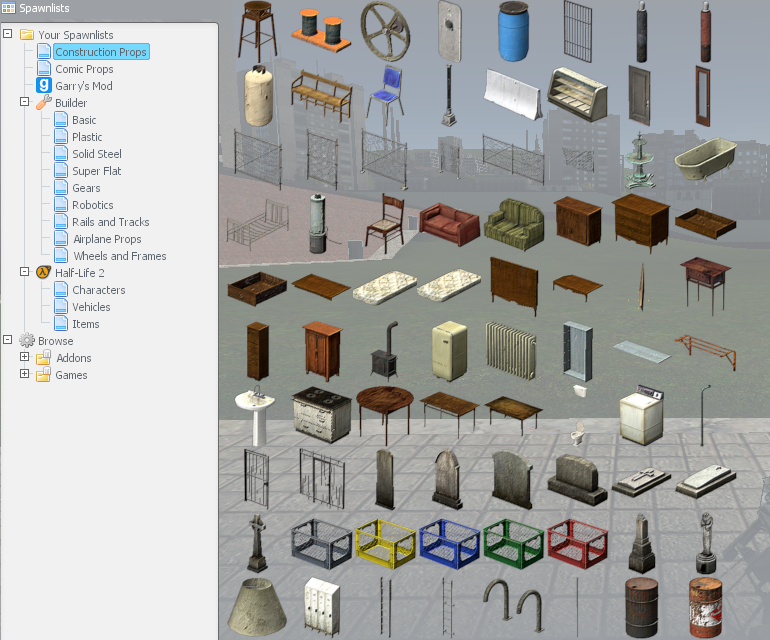Expand the Addons folder
This screenshot has width=770, height=640.
24,357
